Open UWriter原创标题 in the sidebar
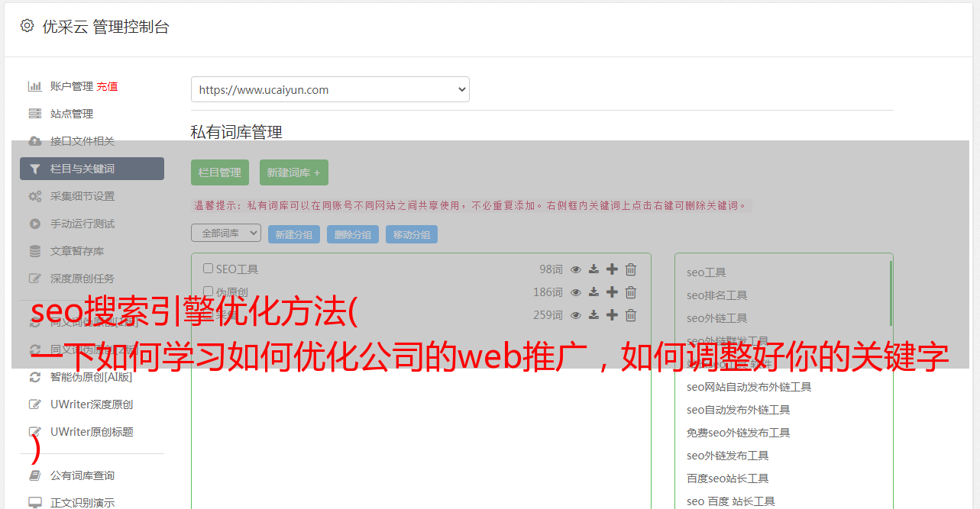The height and width of the screenshot is (509, 980). pyautogui.click(x=92, y=432)
